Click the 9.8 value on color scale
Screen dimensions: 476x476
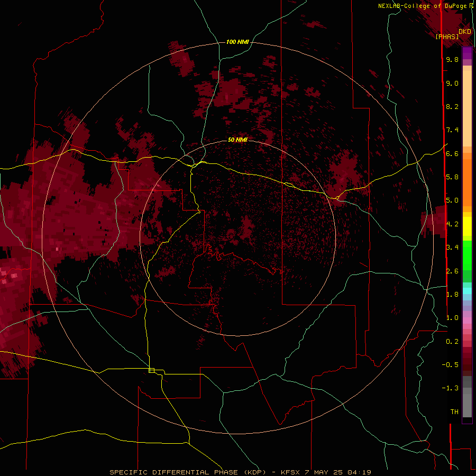452,59
